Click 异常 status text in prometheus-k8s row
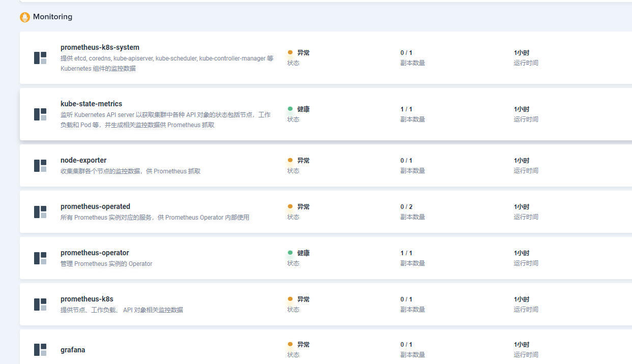The height and width of the screenshot is (364, 632). pos(303,299)
